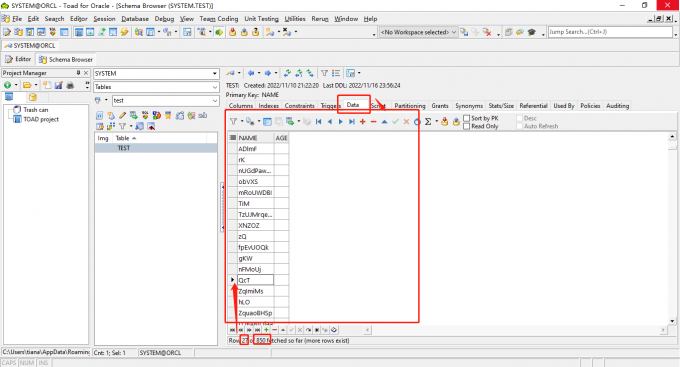Screen dimensions: 680x367
Task: Open dropdown beside Project Manager folder icon
Action: point(36,85)
